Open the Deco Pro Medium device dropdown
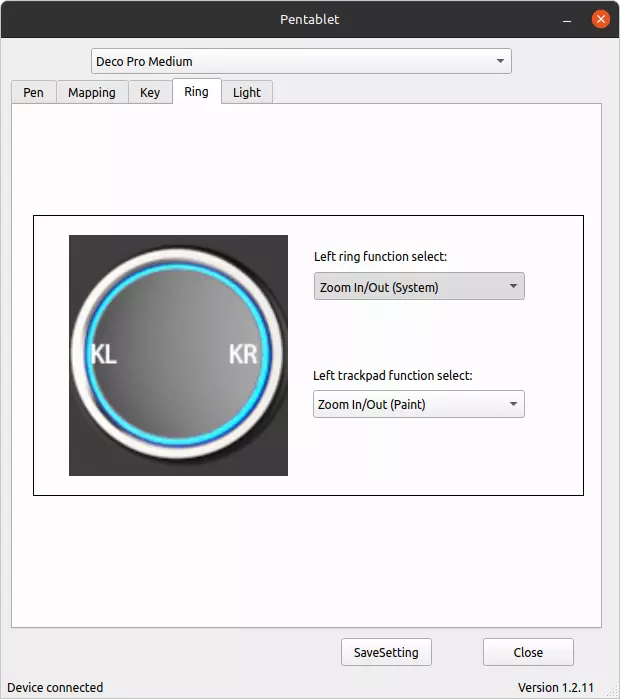 pyautogui.click(x=301, y=61)
